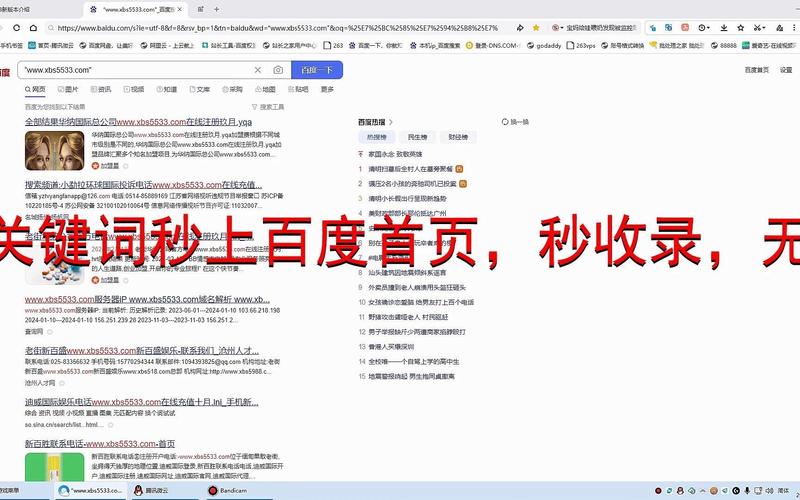Select the 资讯 search tab
Screen dimensions: 800x500
(x=101, y=89)
